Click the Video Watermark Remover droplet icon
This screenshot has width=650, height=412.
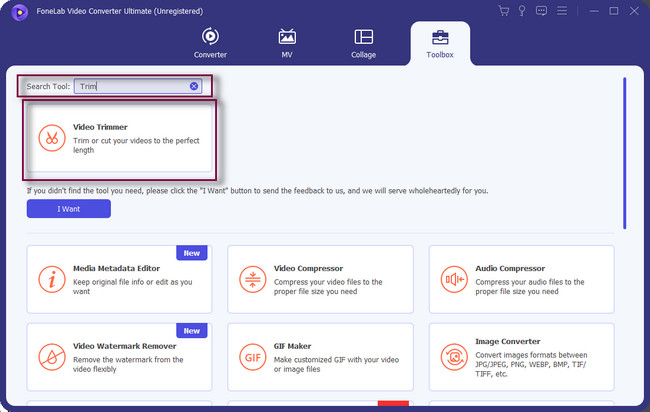(x=52, y=357)
